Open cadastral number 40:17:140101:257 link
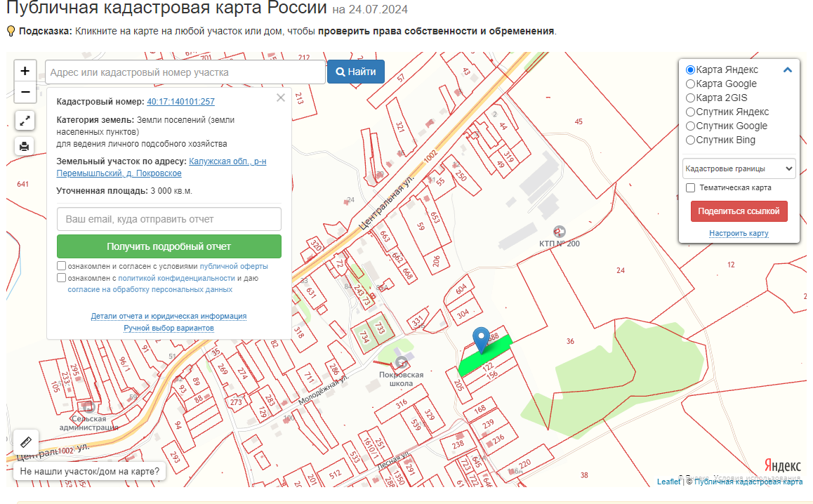The image size is (813, 504). click(x=181, y=102)
